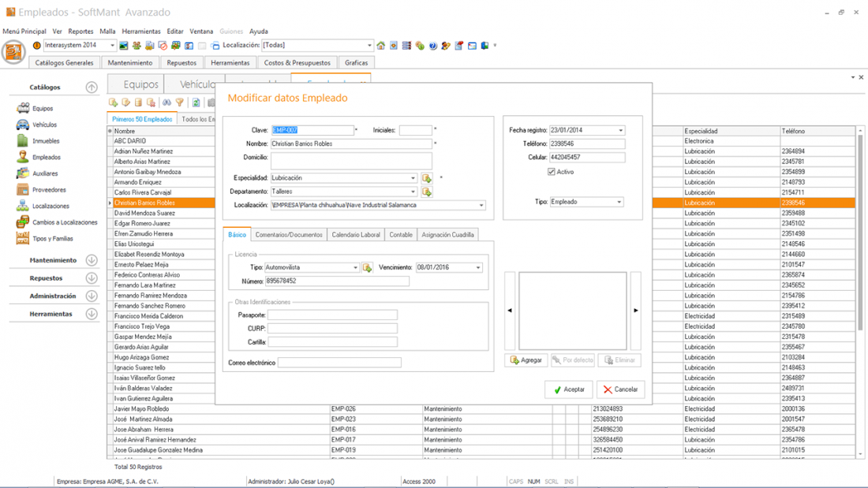The width and height of the screenshot is (868, 488).
Task: Expand the Mantenimiento section in sidebar
Action: (92, 260)
